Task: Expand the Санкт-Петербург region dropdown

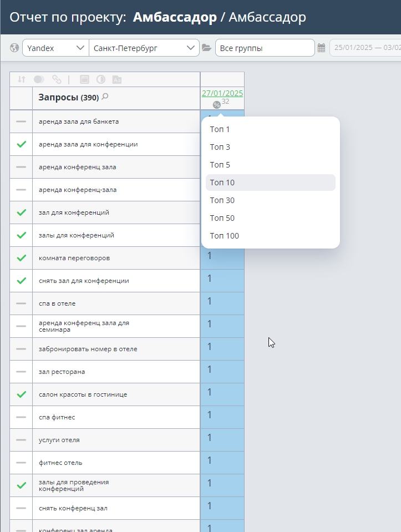Action: [144, 48]
